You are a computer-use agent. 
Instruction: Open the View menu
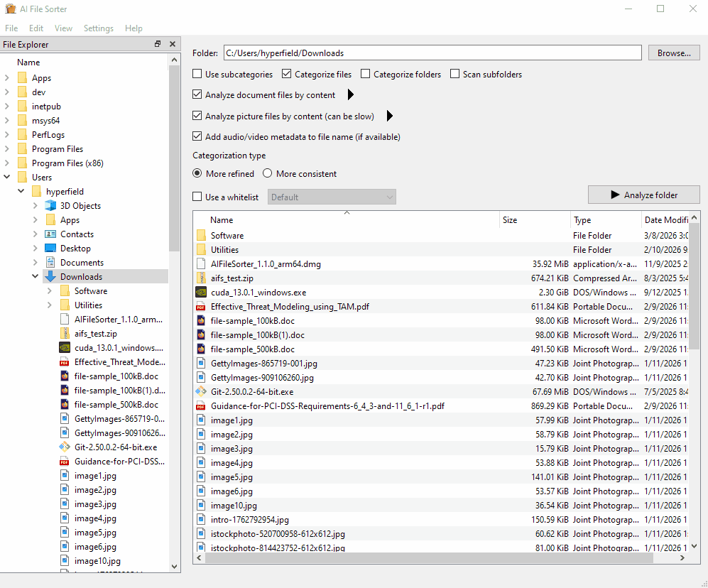[x=63, y=28]
